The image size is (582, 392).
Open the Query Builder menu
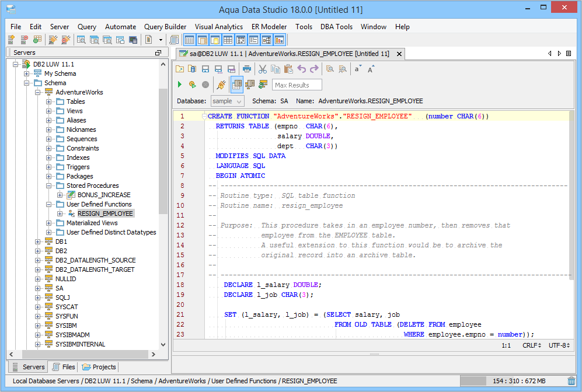tap(165, 27)
